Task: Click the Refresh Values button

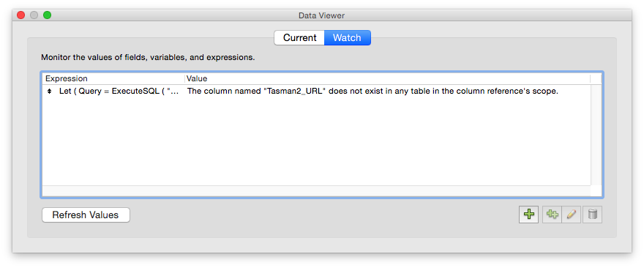Action: tap(86, 215)
